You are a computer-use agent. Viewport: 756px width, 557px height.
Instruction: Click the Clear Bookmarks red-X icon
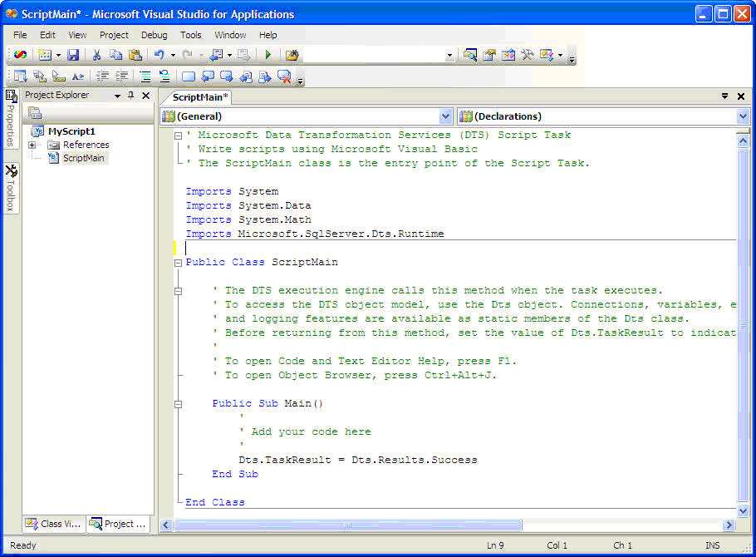point(284,76)
